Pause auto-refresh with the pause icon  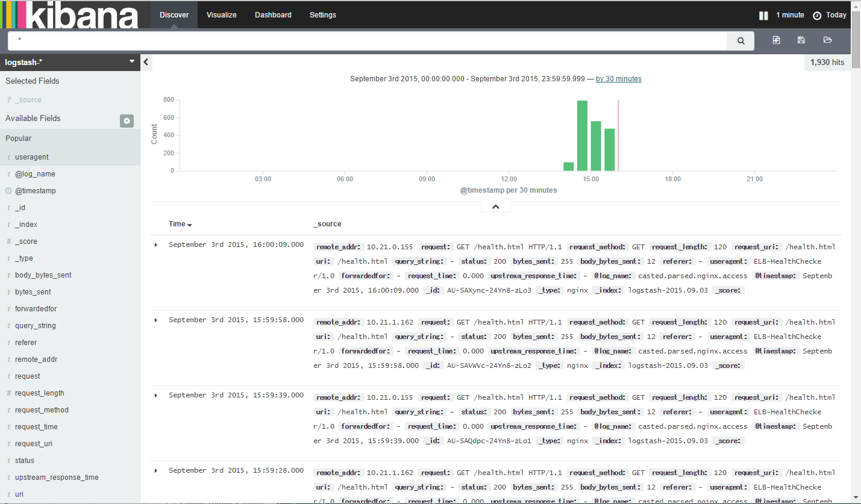coord(763,16)
